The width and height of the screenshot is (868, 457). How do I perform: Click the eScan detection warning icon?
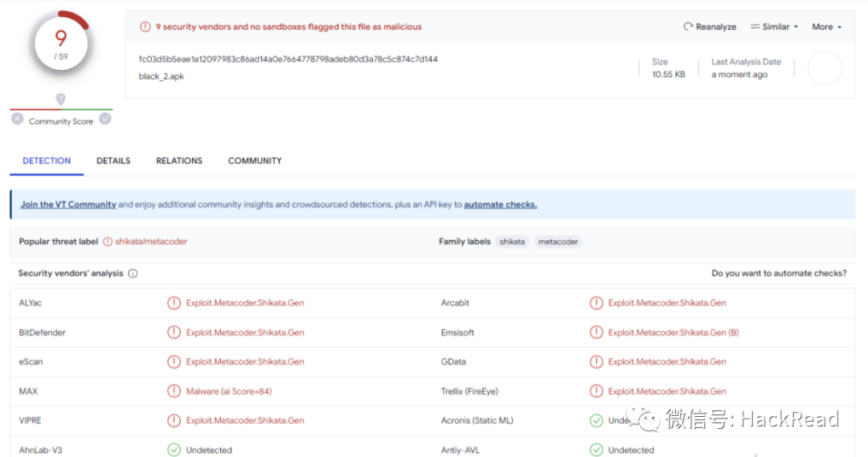[174, 362]
